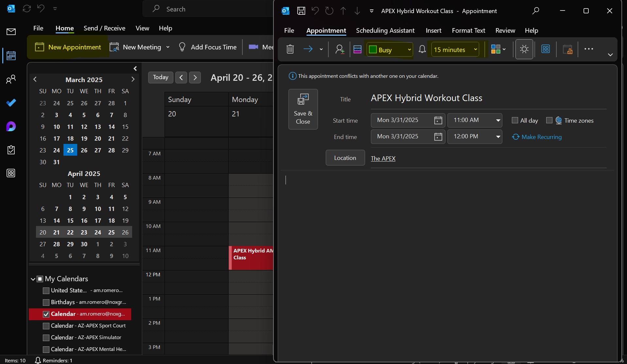Viewport: 627px width, 364px height.
Task: Click the grid-shaped add-ins toolbar icon
Action: (546, 49)
